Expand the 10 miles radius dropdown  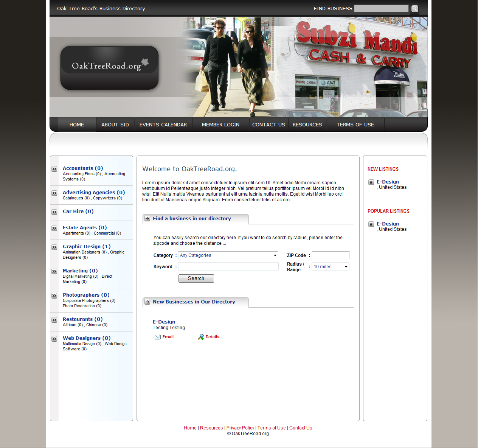pos(330,267)
